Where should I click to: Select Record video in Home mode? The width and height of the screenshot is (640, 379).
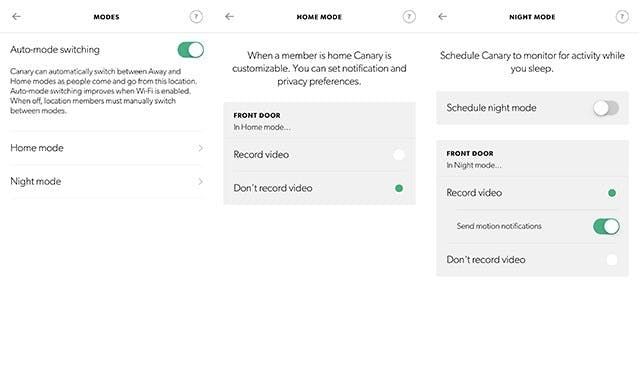point(399,155)
